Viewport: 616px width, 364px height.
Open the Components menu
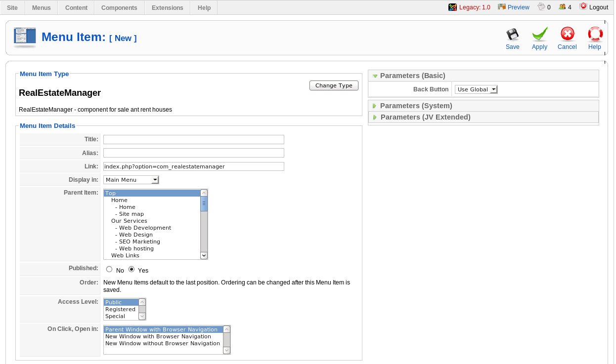(119, 7)
